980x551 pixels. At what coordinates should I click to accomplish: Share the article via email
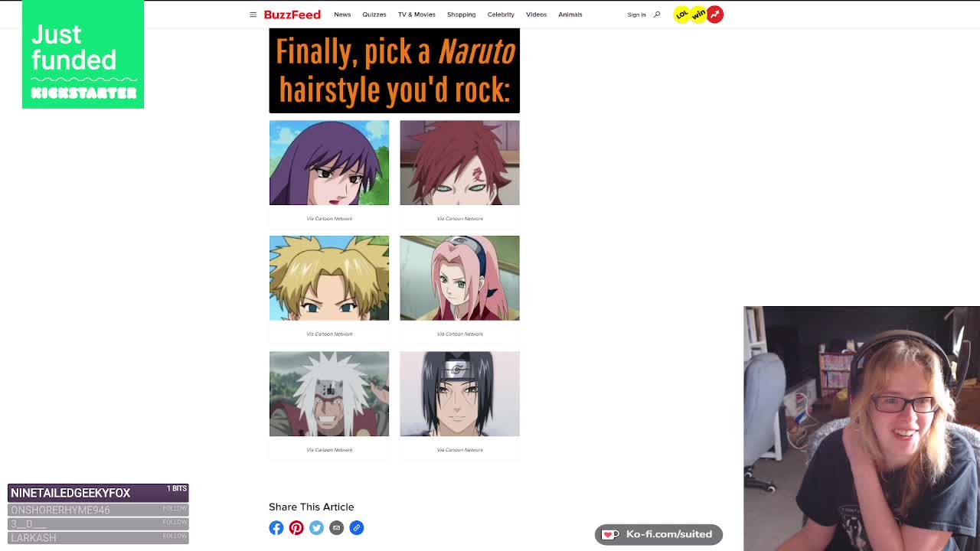coord(336,528)
